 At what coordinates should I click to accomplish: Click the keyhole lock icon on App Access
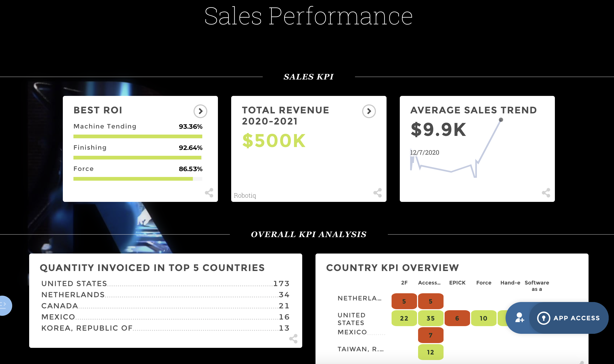544,318
